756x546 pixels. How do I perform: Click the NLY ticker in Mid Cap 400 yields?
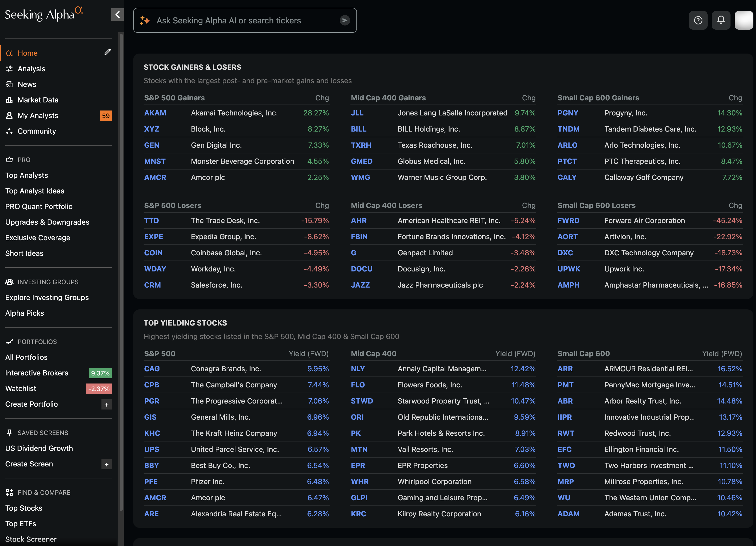coord(358,369)
